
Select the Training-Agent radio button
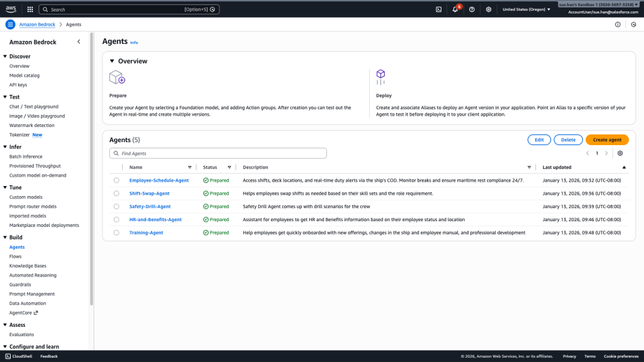click(x=116, y=233)
